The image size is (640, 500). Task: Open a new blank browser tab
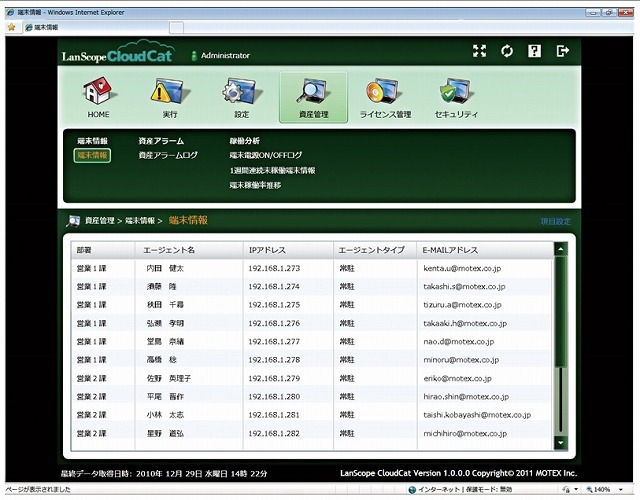[x=176, y=28]
